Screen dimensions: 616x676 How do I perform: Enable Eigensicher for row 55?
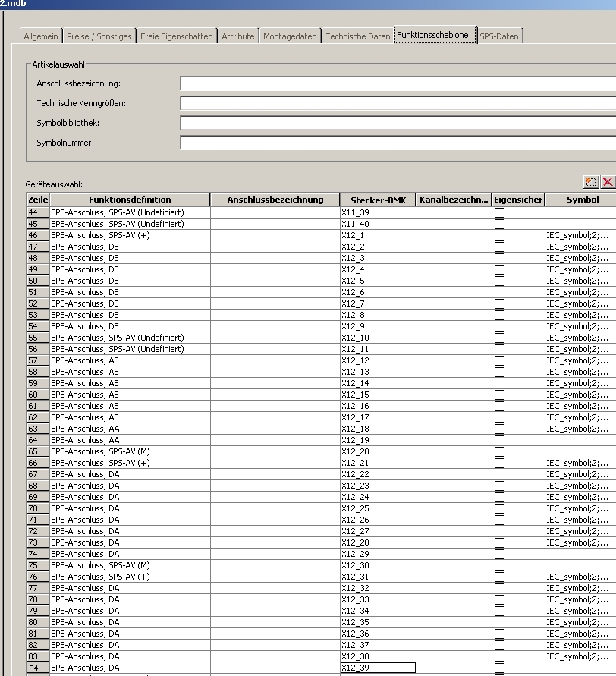[500, 338]
